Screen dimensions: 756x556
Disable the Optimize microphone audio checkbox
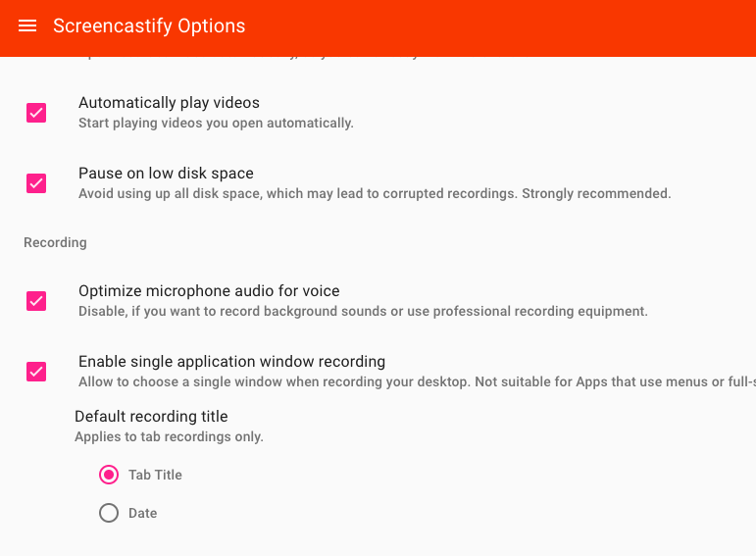(36, 301)
